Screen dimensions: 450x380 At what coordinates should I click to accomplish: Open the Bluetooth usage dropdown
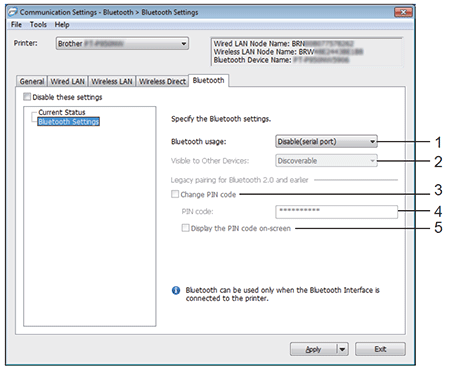click(x=326, y=142)
